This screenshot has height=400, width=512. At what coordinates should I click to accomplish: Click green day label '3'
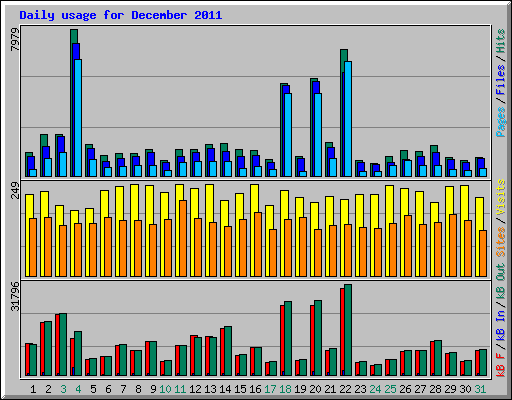click(x=63, y=389)
